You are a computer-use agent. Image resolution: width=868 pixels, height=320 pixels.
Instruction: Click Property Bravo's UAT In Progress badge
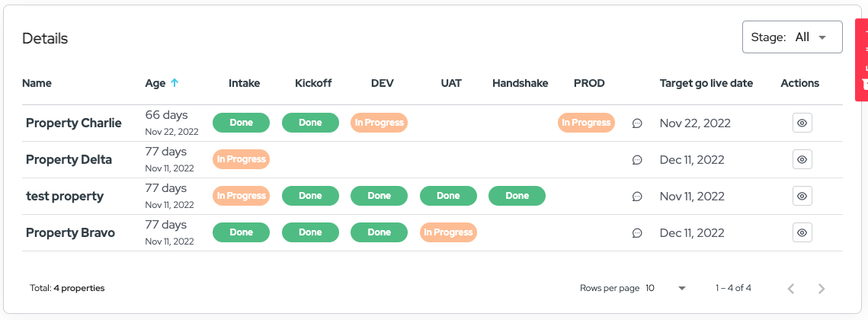click(x=448, y=232)
